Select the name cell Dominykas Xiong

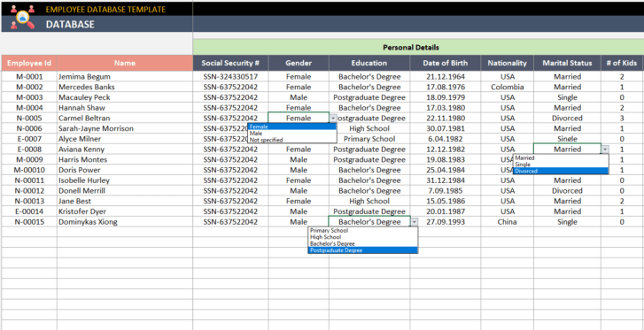coord(125,222)
